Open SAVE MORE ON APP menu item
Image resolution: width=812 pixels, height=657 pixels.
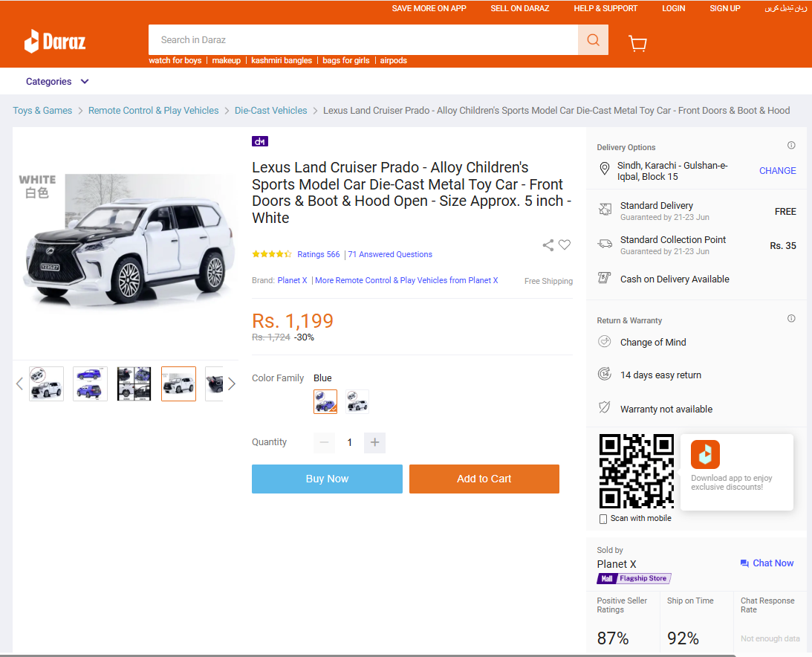coord(429,8)
